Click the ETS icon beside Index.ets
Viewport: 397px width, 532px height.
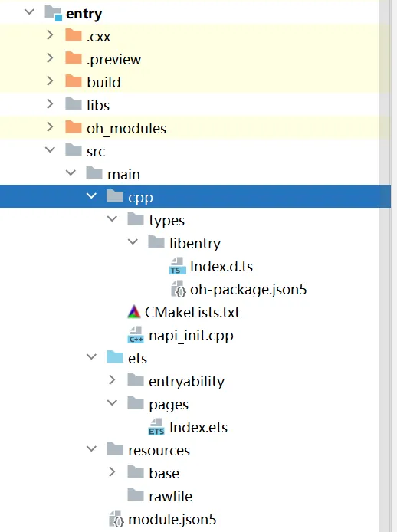coord(156,427)
